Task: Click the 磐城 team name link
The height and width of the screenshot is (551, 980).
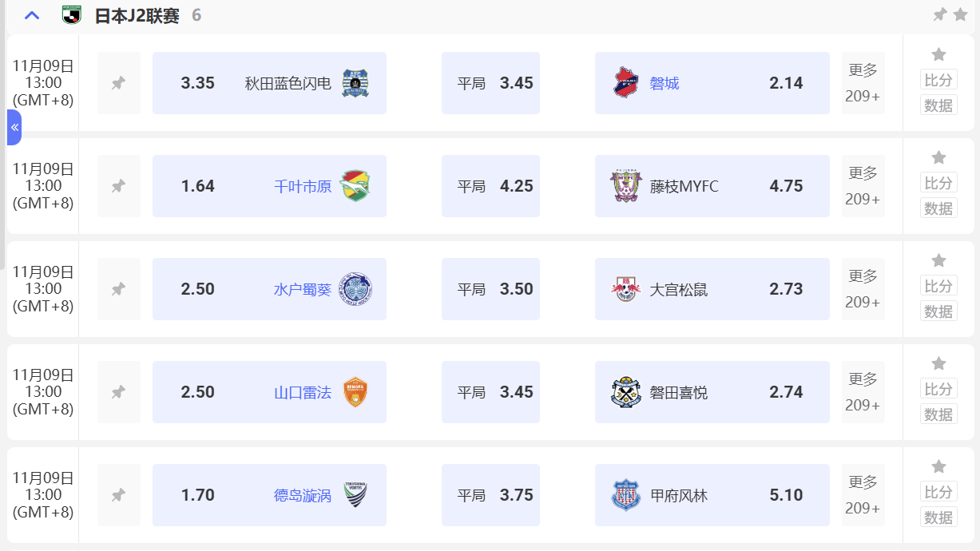Action: pos(665,83)
